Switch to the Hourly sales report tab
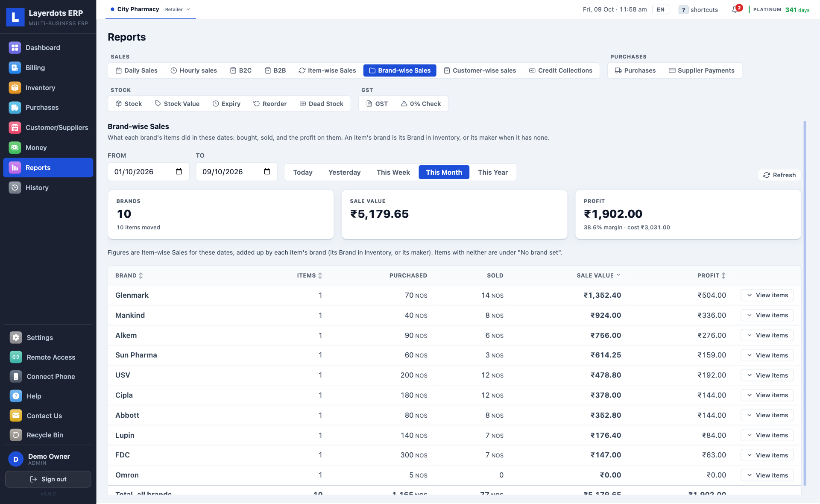 coord(193,70)
